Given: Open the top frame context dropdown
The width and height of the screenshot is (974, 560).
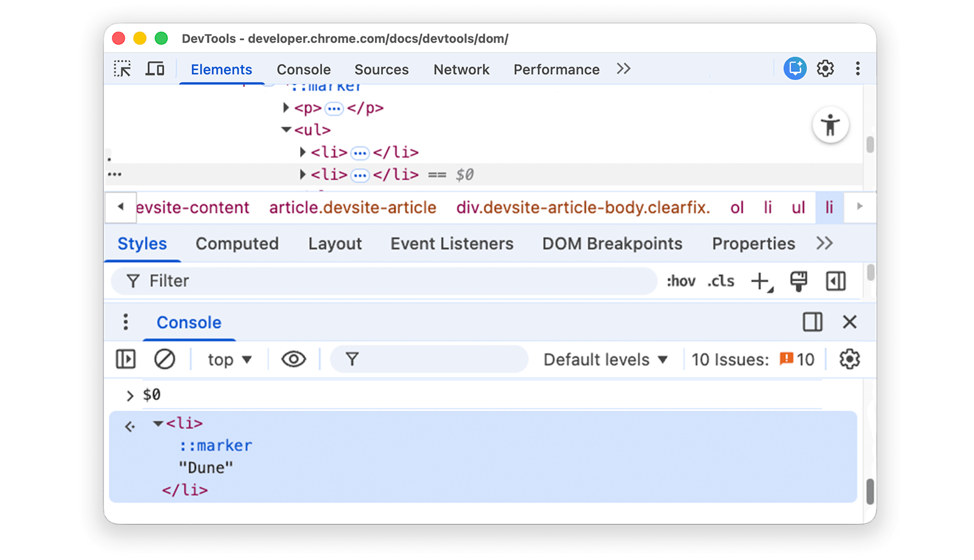Looking at the screenshot, I should (228, 359).
